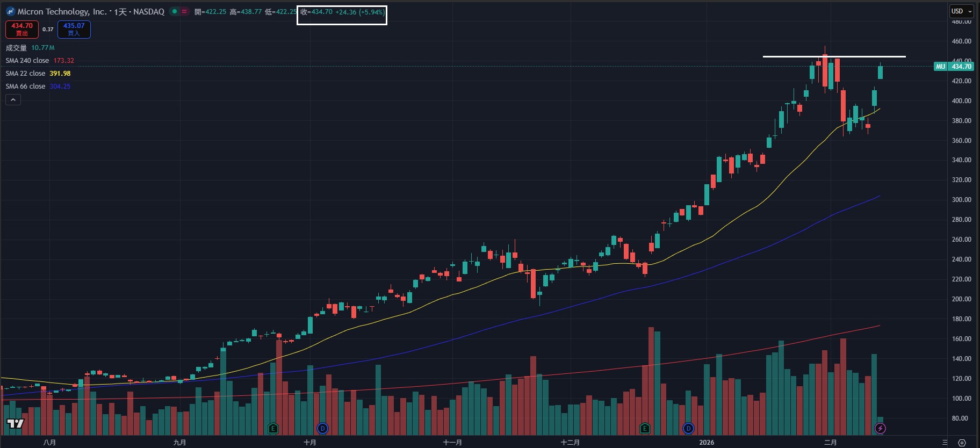Toggle the pink data update indicator
This screenshot has height=448, width=980.
click(184, 11)
